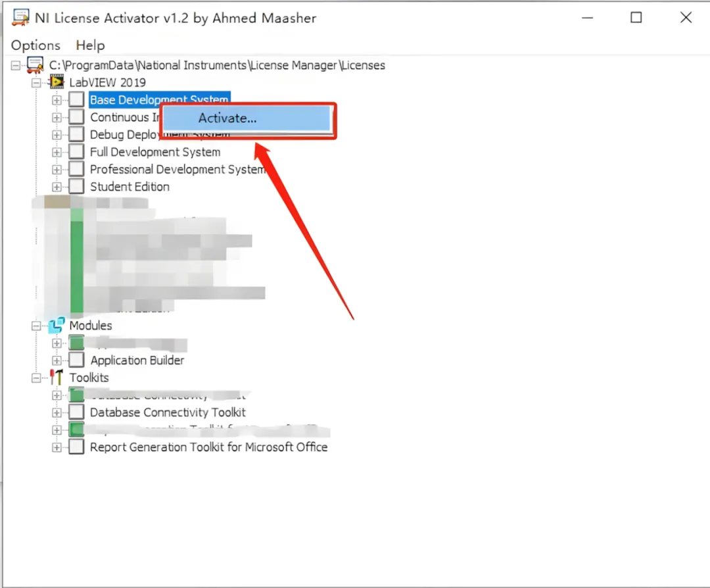Select the Database Connectivity Toolkit label
710x588 pixels.
point(168,412)
